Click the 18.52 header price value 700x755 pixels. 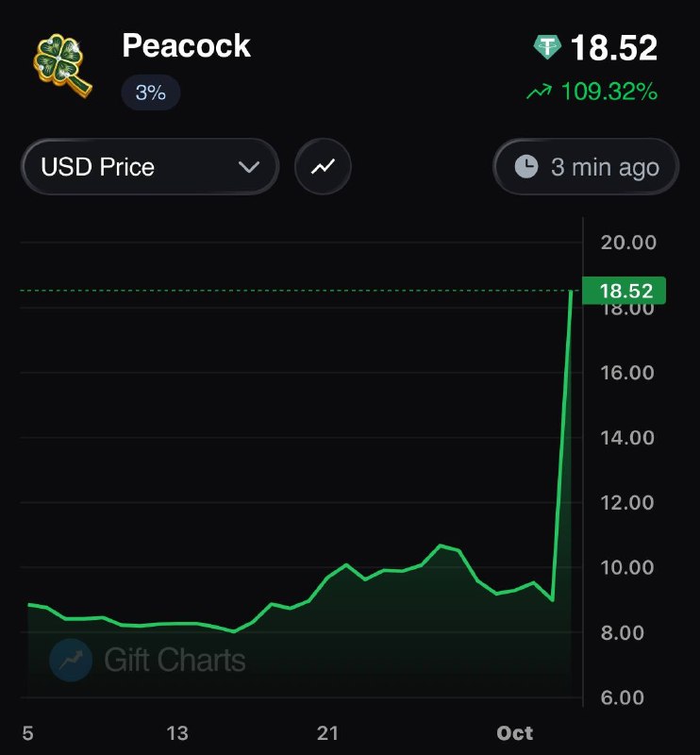click(614, 48)
